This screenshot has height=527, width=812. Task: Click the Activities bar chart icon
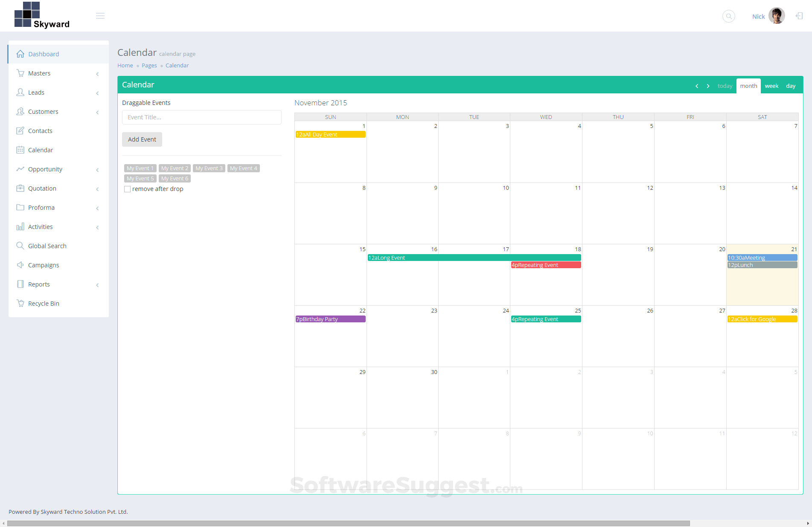(20, 226)
